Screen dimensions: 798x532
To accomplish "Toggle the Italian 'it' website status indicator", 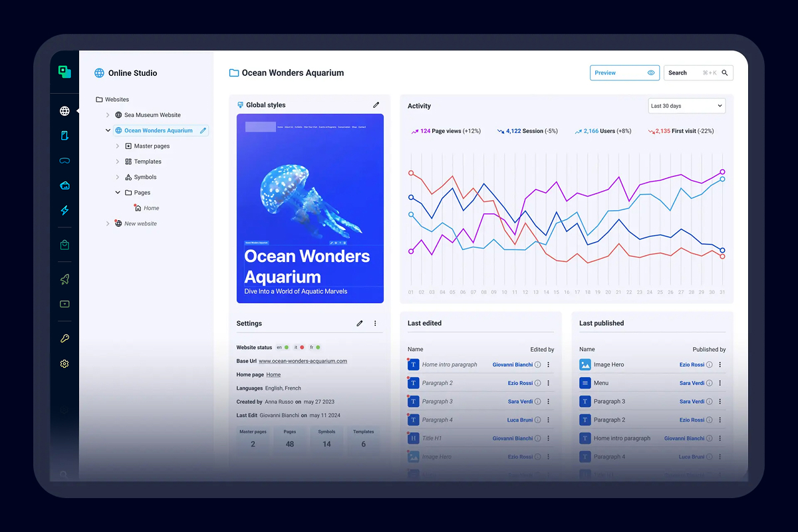I will [x=299, y=347].
